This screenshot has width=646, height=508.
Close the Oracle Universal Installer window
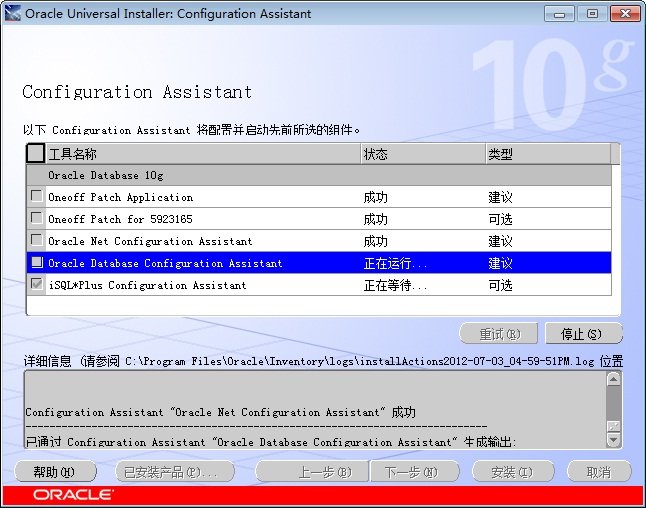(625, 14)
